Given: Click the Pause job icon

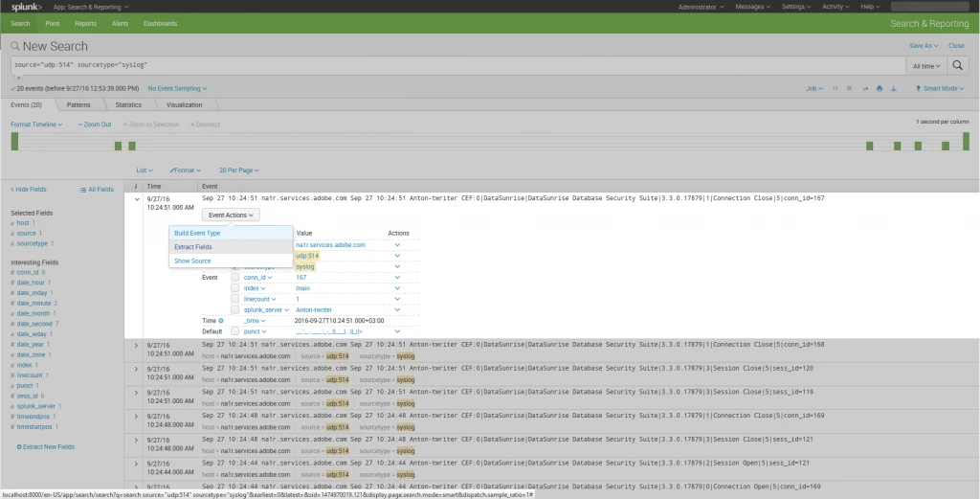Looking at the screenshot, I should 835,88.
